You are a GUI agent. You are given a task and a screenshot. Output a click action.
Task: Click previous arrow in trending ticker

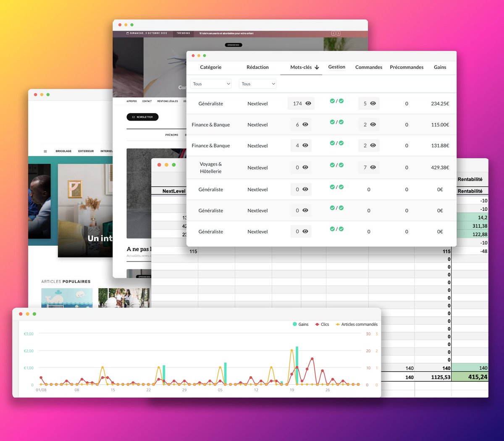333,33
